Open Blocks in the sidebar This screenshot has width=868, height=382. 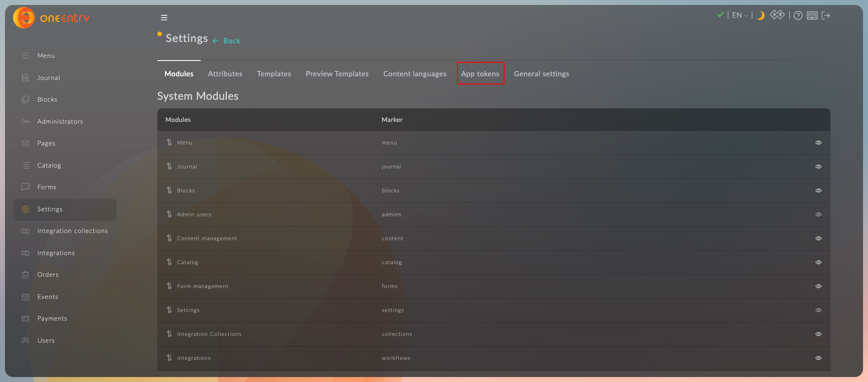tap(65, 99)
